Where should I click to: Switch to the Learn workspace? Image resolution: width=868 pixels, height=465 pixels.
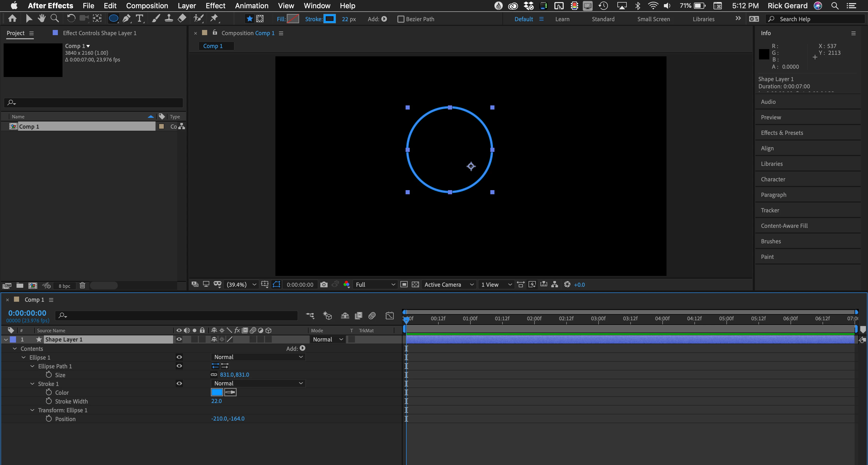point(562,19)
